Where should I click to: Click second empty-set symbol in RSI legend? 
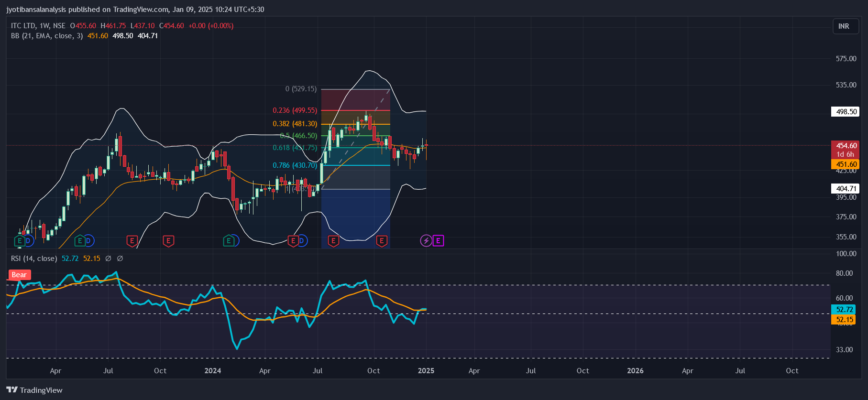120,259
